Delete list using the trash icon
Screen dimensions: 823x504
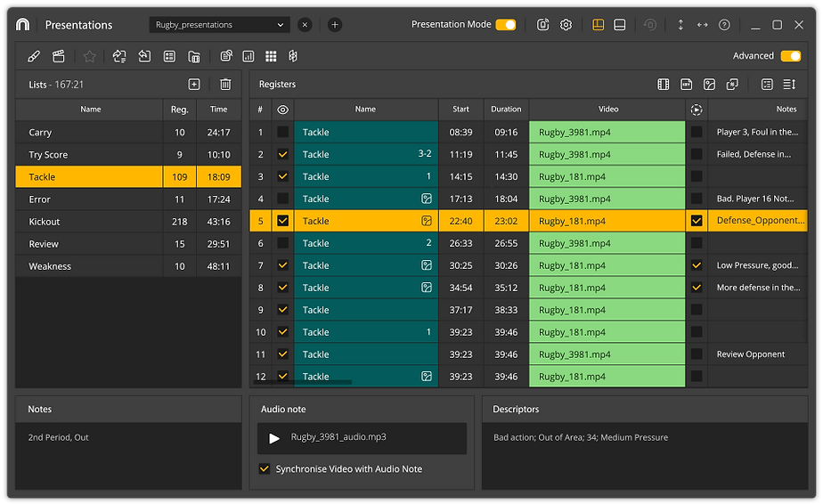225,85
